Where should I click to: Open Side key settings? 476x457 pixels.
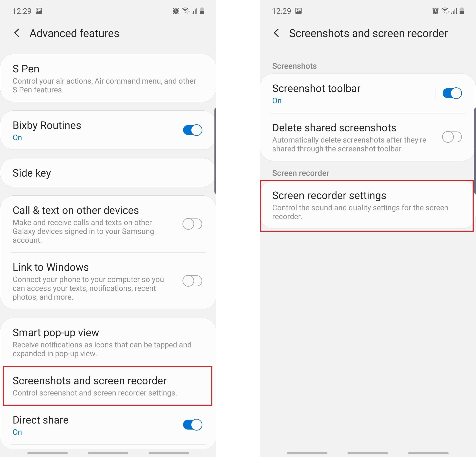pos(108,173)
